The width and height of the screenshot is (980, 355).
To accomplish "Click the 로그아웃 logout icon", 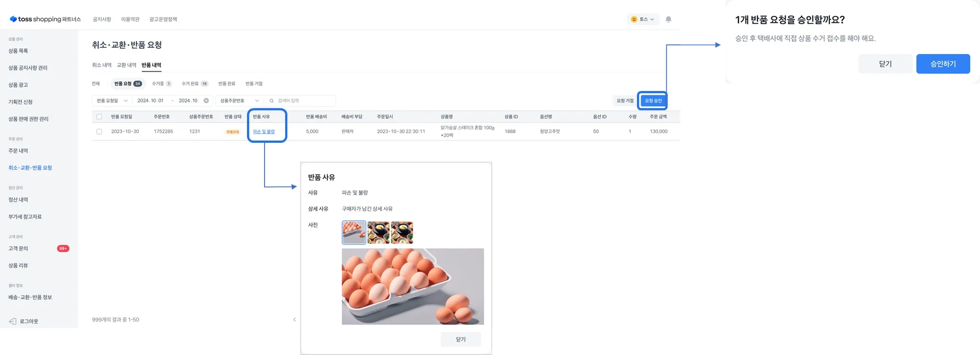I will tap(13, 321).
